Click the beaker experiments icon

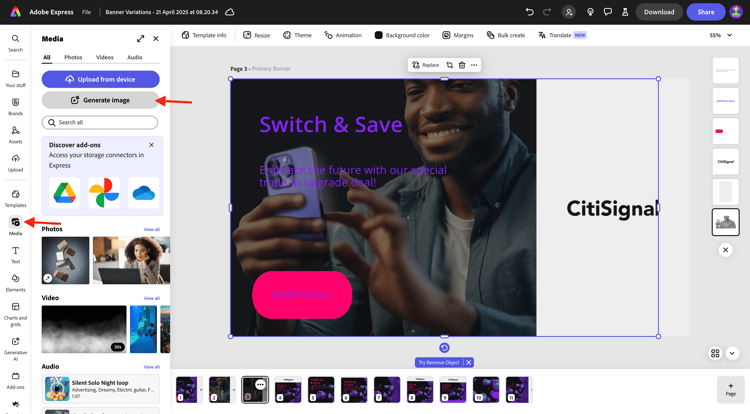point(625,12)
